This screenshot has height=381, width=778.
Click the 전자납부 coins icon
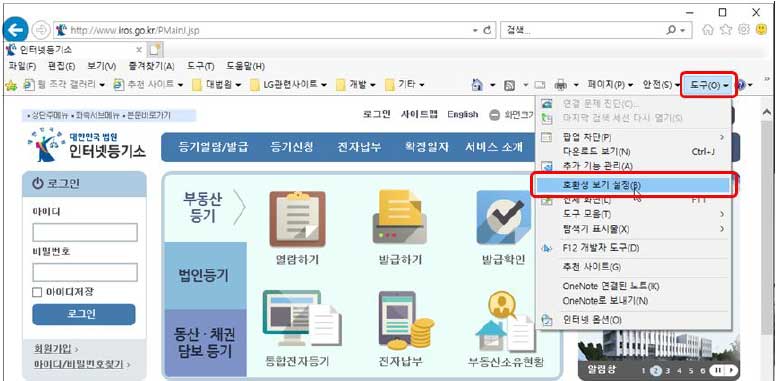click(x=405, y=320)
